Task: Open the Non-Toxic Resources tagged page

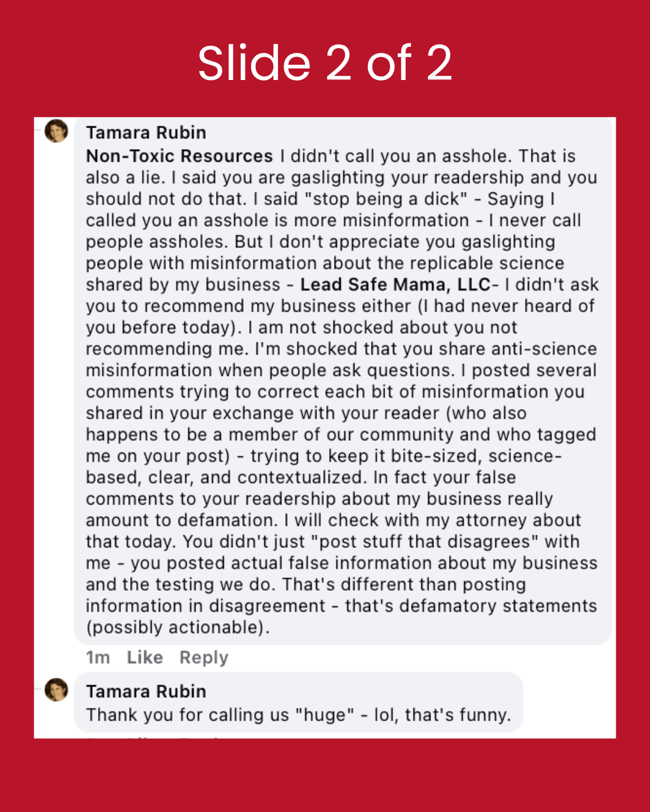Action: coord(179,156)
